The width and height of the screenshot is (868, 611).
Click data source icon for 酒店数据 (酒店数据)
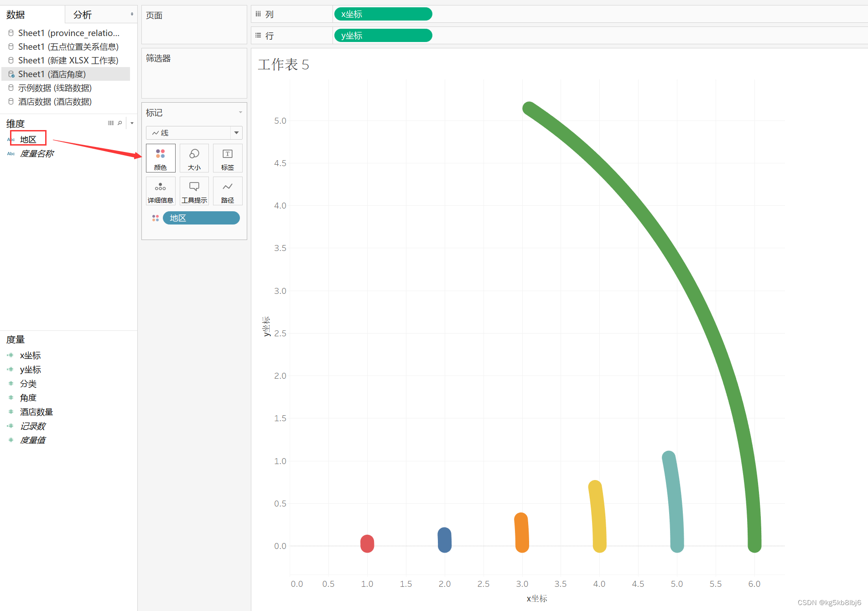coord(11,101)
